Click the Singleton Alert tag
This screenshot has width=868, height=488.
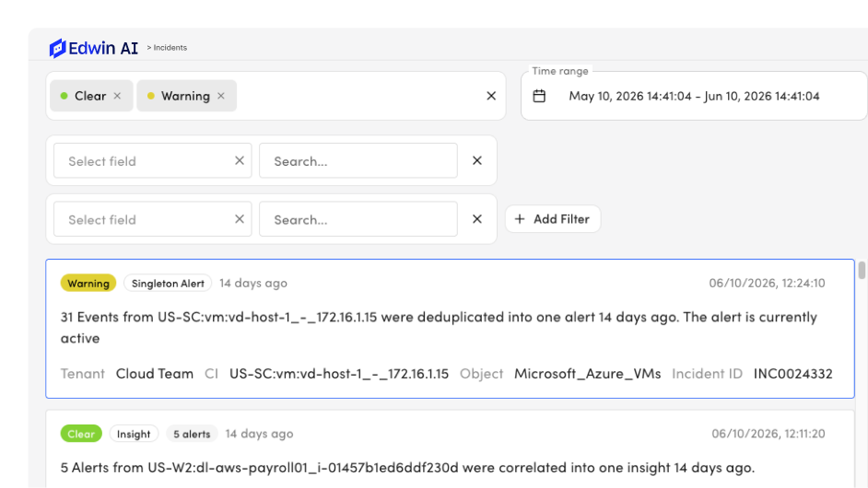click(x=168, y=284)
